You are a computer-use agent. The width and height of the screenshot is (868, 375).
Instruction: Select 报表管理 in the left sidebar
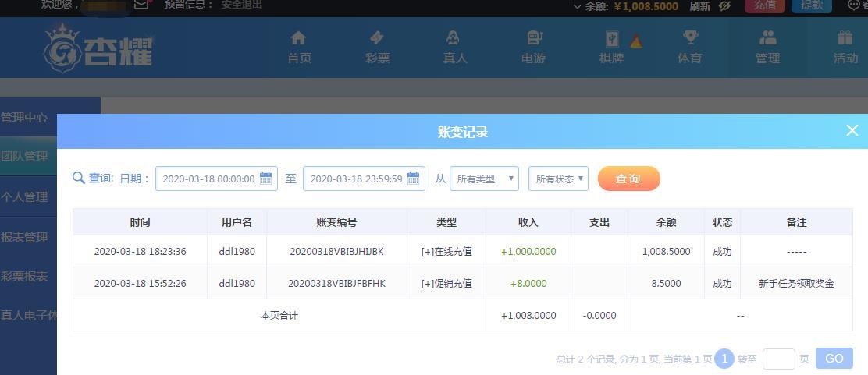click(25, 237)
